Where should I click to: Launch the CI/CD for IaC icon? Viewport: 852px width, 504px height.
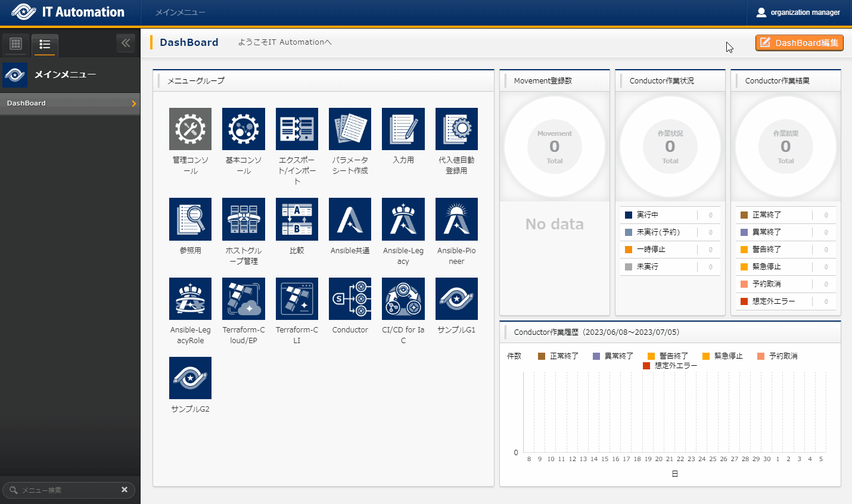(x=403, y=298)
